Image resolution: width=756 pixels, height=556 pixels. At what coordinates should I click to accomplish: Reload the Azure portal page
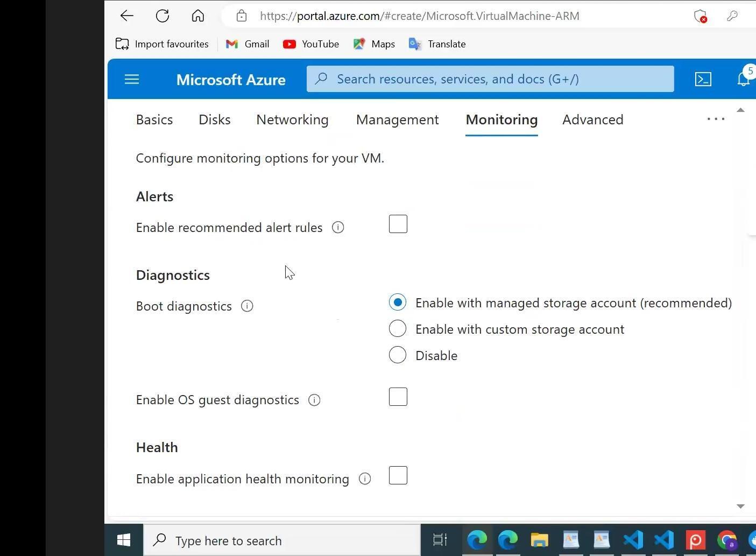click(x=162, y=16)
